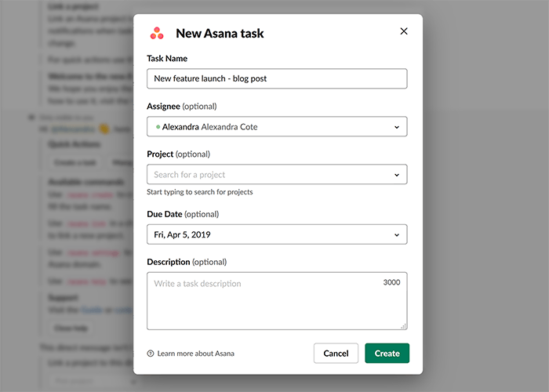Open the Search for a project dropdown

click(277, 174)
